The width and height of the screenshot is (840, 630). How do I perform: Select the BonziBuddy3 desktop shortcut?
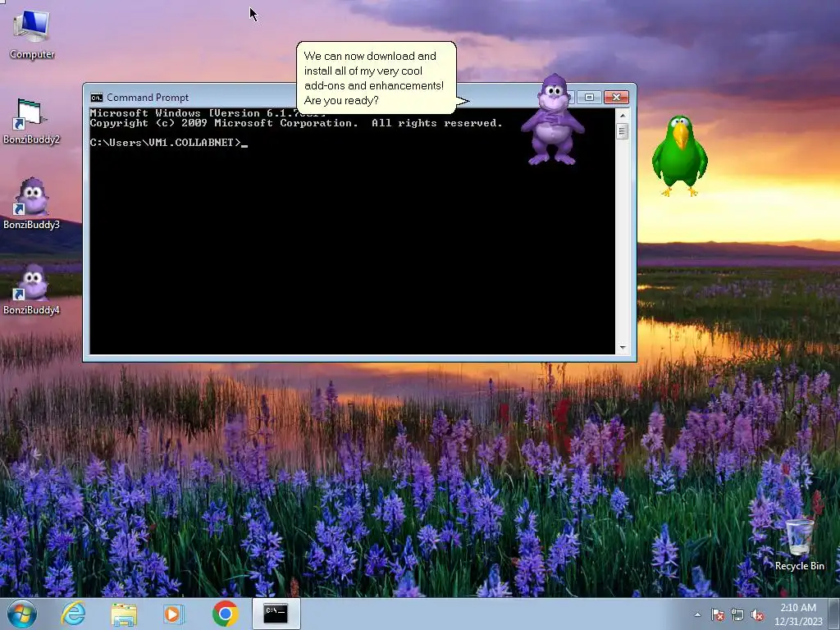tap(31, 204)
